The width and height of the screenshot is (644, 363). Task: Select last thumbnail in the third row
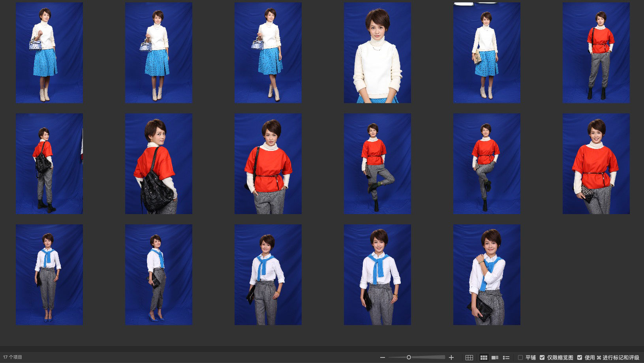[486, 275]
